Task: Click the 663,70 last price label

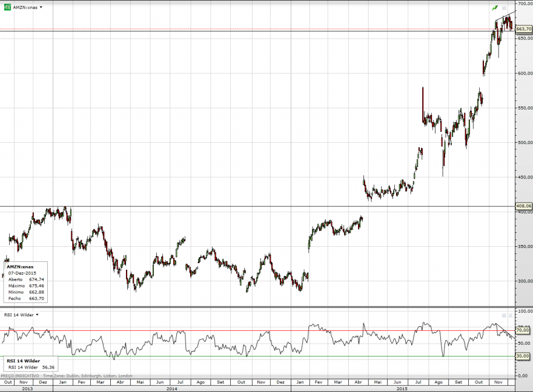Action: click(523, 29)
